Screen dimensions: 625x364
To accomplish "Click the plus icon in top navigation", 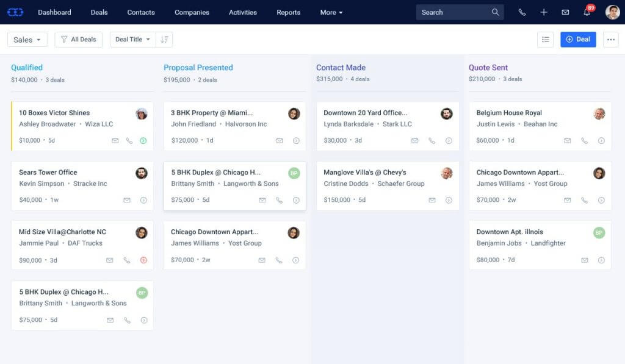I will click(544, 12).
